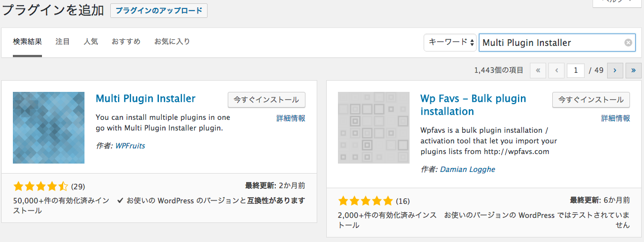
Task: Switch to the お気に入り tab
Action: click(172, 41)
